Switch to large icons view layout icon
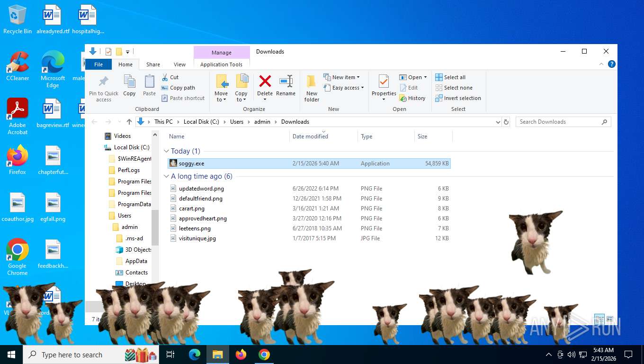Screen dimensions: 644x364 [609, 319]
